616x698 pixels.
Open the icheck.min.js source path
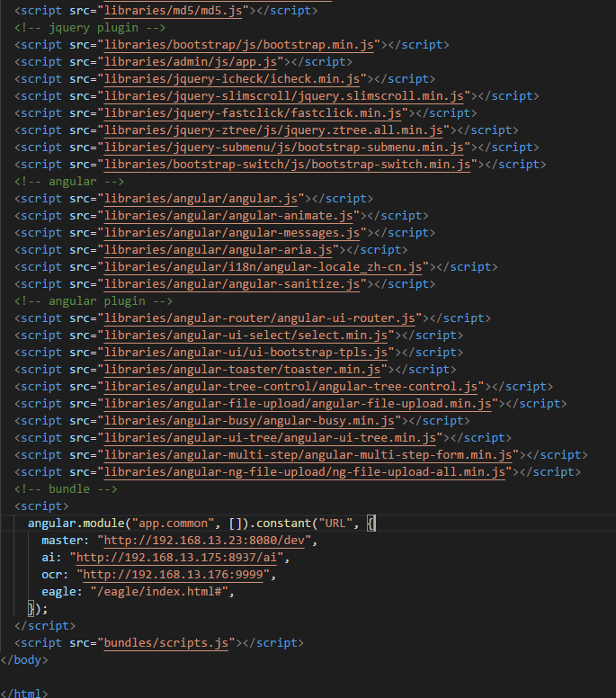[x=234, y=78]
